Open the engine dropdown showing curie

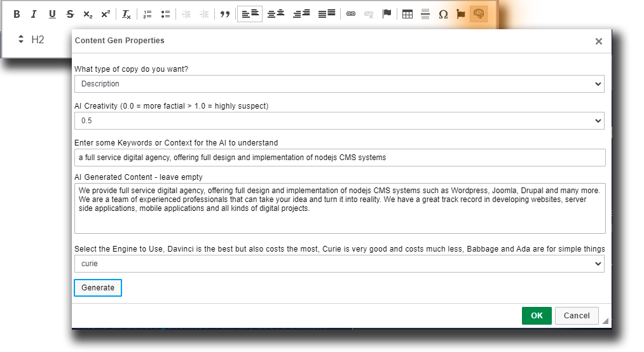click(x=339, y=264)
